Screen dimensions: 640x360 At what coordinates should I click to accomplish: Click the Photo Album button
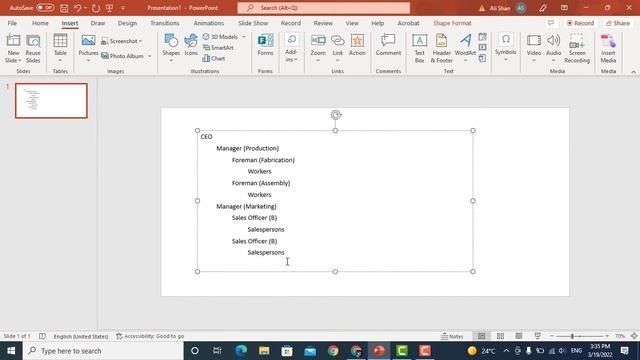click(122, 56)
